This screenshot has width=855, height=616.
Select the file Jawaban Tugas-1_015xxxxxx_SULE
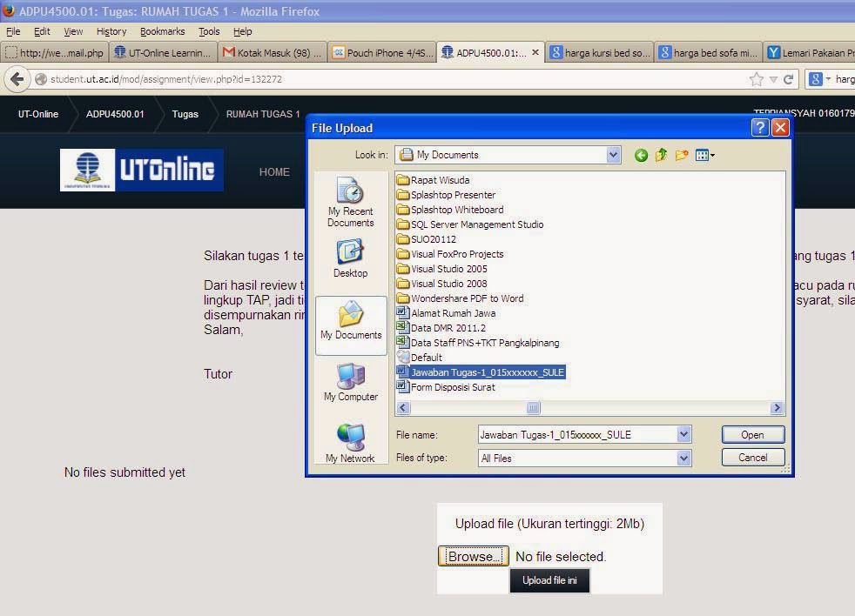point(486,372)
